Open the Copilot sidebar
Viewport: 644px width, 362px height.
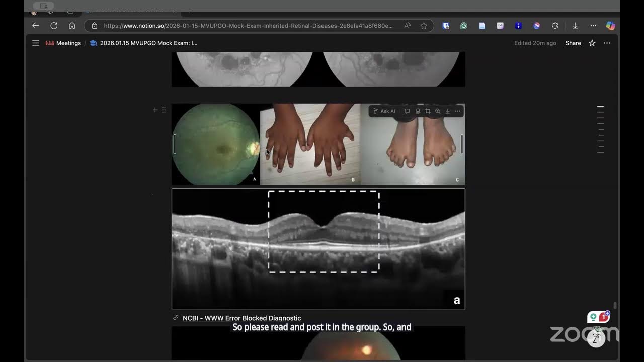click(610, 26)
